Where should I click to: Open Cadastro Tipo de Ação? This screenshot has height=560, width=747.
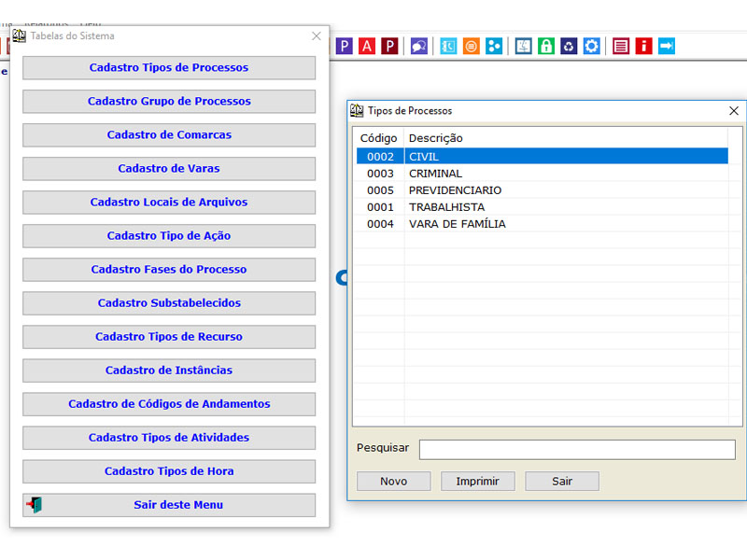pos(169,236)
